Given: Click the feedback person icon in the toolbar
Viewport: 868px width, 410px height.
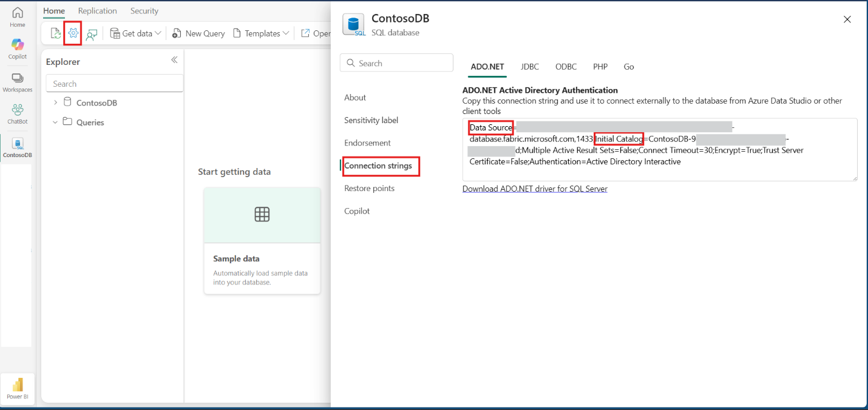Looking at the screenshot, I should pos(92,34).
